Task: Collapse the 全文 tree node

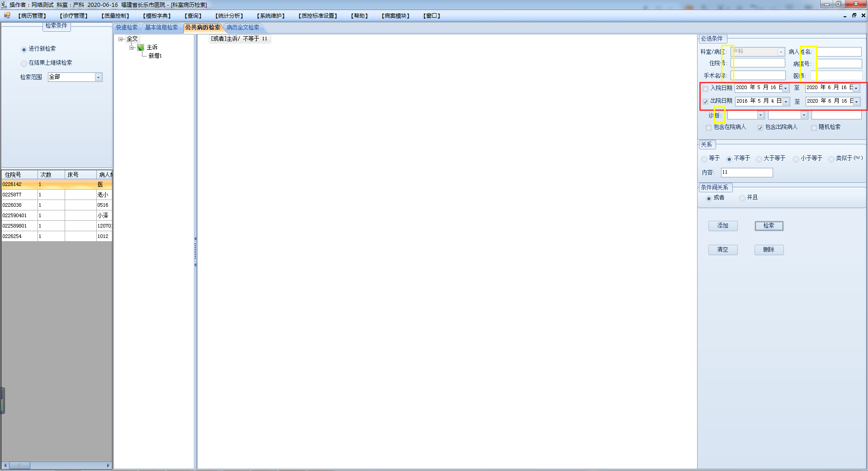Action: coord(121,39)
